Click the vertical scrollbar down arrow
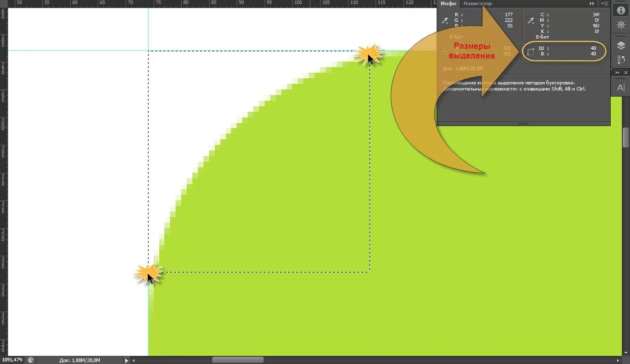This screenshot has width=630, height=364. click(626, 352)
